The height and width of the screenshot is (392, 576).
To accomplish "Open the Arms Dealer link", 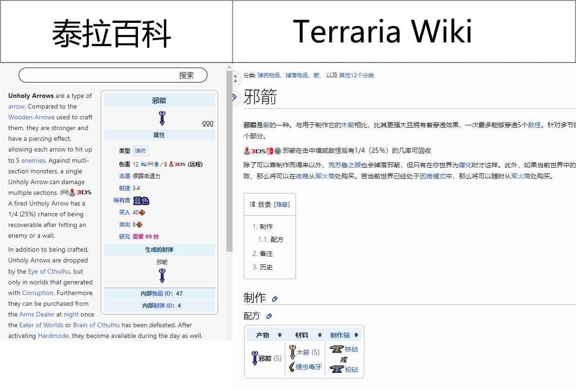I will (37, 314).
